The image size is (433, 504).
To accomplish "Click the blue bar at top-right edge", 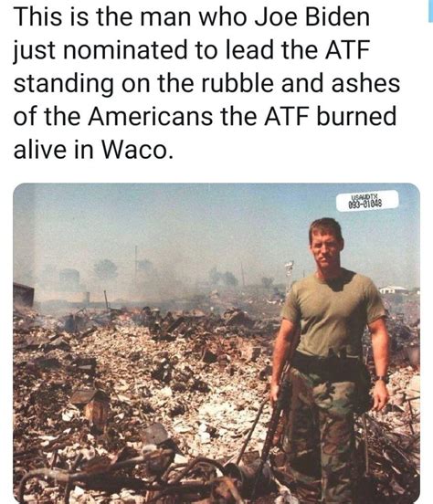I will pos(431,11).
